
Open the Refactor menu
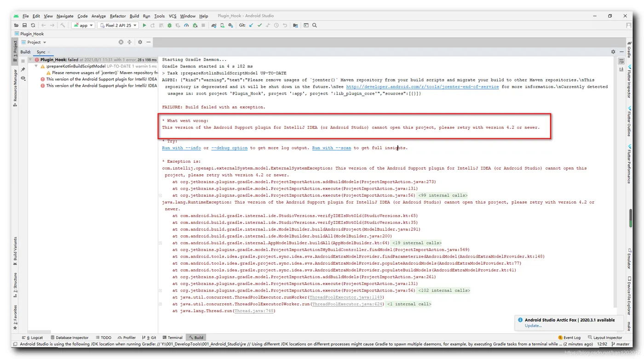pyautogui.click(x=118, y=16)
